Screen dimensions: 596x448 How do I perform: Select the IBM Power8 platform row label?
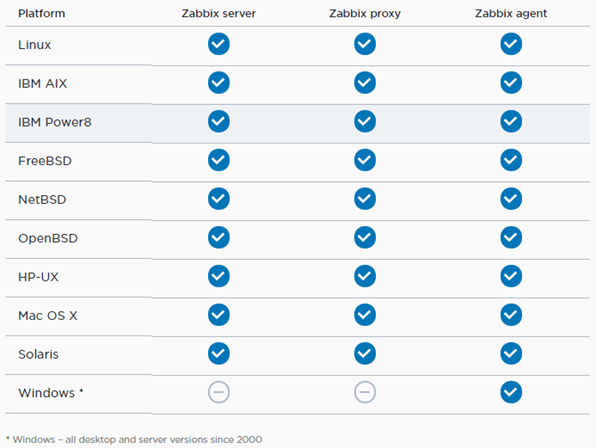pyautogui.click(x=55, y=122)
